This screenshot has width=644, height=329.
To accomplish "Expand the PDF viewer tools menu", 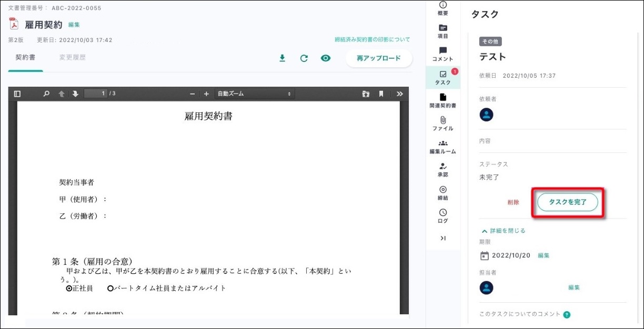I will click(400, 94).
